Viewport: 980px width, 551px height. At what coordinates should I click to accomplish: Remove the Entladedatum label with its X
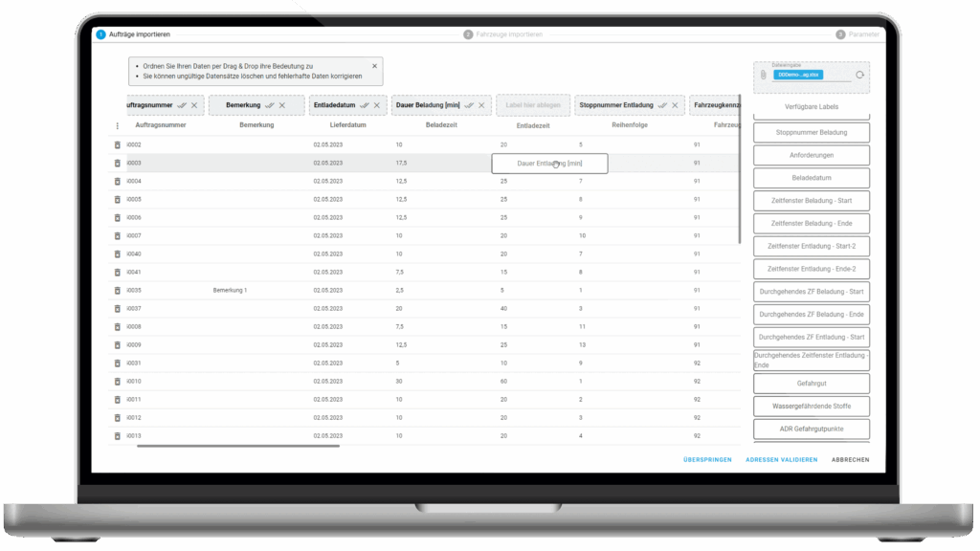pyautogui.click(x=376, y=105)
